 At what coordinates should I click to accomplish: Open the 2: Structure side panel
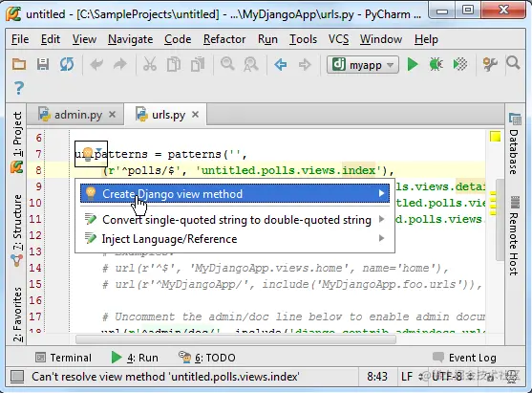tap(17, 230)
